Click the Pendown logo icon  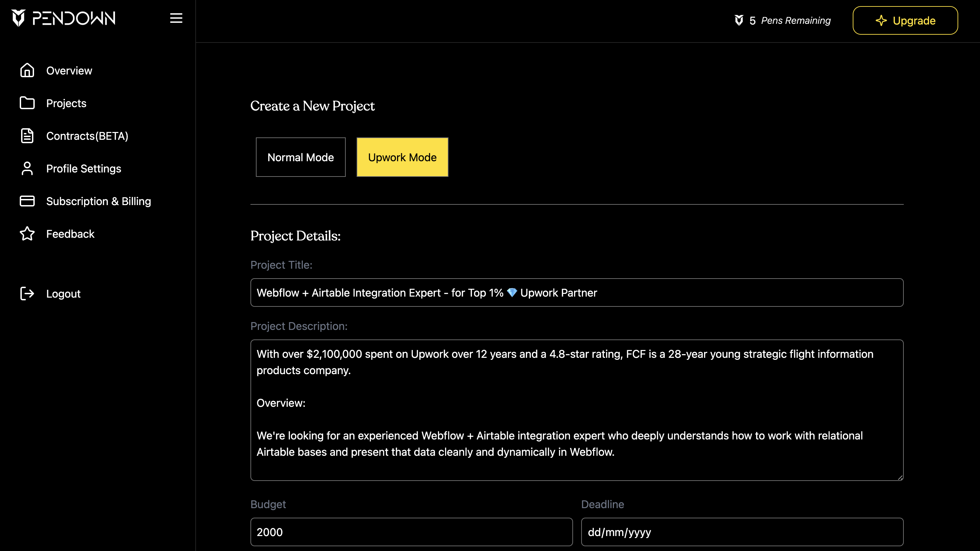pos(18,18)
